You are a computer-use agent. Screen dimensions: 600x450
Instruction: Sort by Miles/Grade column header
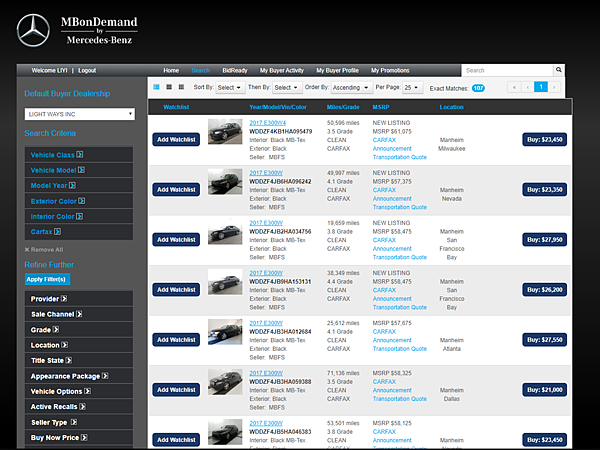(343, 107)
